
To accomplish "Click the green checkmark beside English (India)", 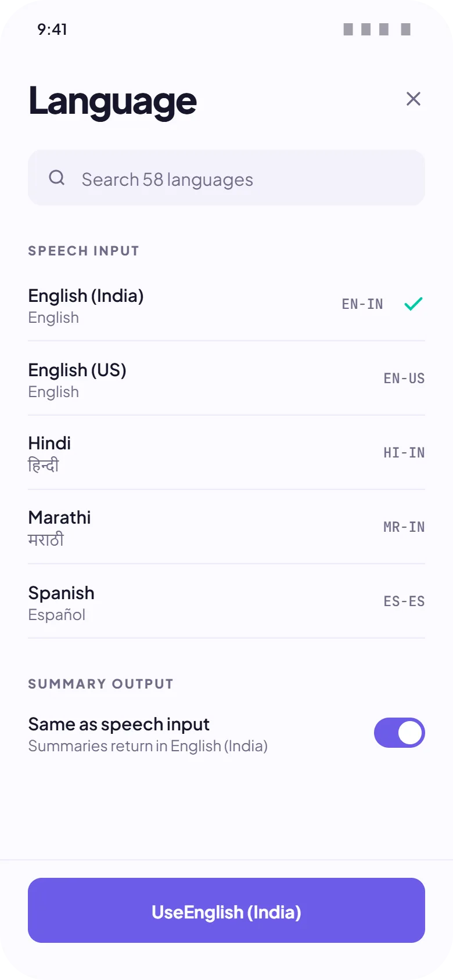I will [414, 304].
